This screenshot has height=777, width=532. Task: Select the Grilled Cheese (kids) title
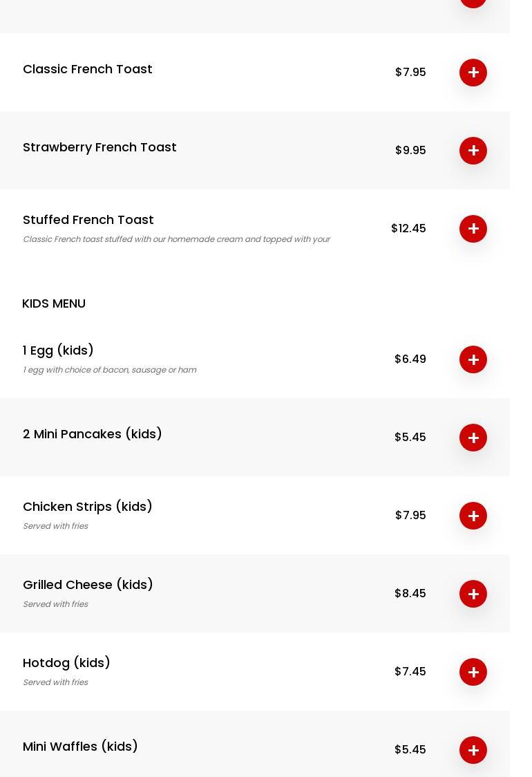(88, 585)
